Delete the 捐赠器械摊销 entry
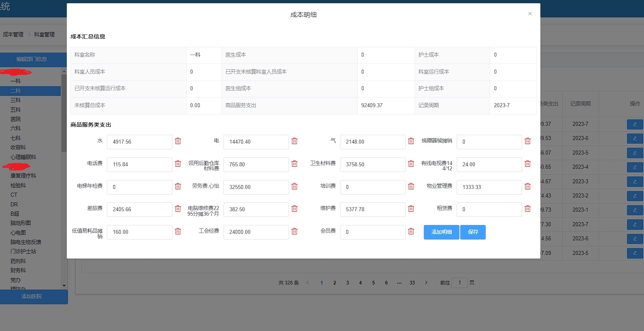The height and width of the screenshot is (331, 644). 527,141
